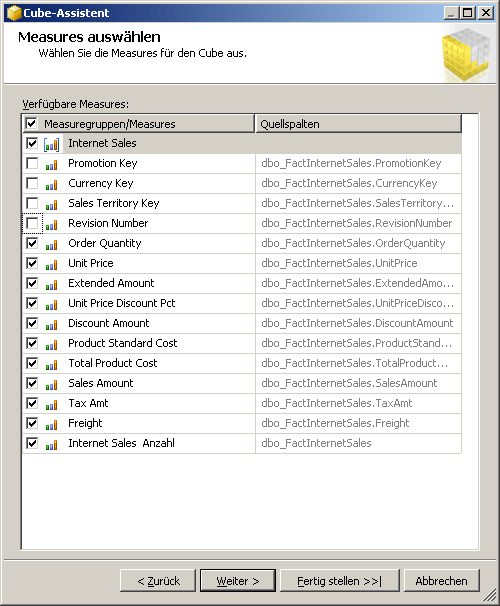This screenshot has width=500, height=606.
Task: Click the Sales Territory Key measure icon
Action: point(51,205)
